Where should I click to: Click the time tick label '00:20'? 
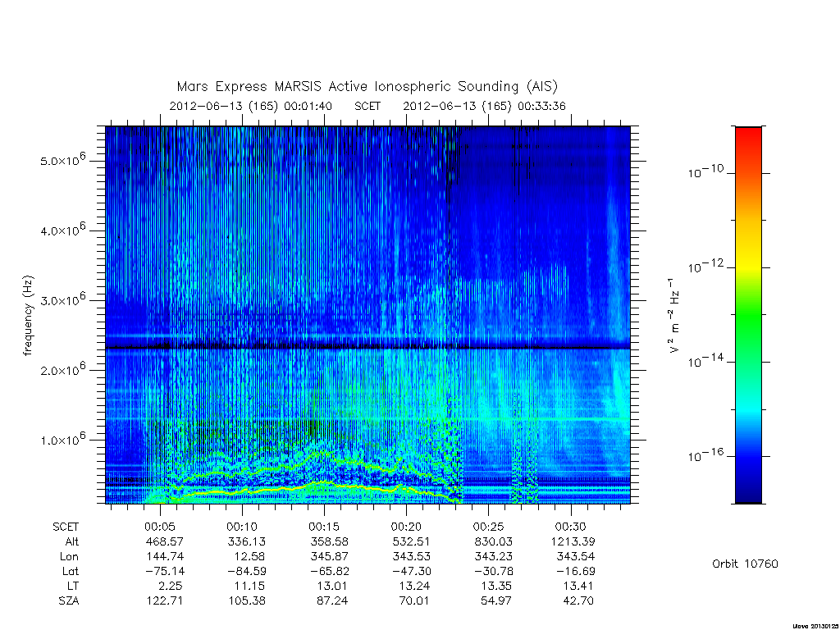(x=406, y=527)
